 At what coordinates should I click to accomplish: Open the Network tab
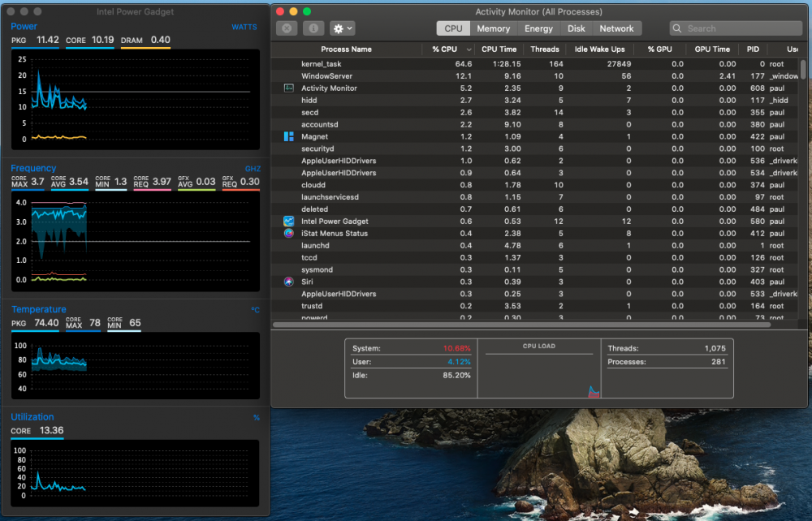click(616, 28)
